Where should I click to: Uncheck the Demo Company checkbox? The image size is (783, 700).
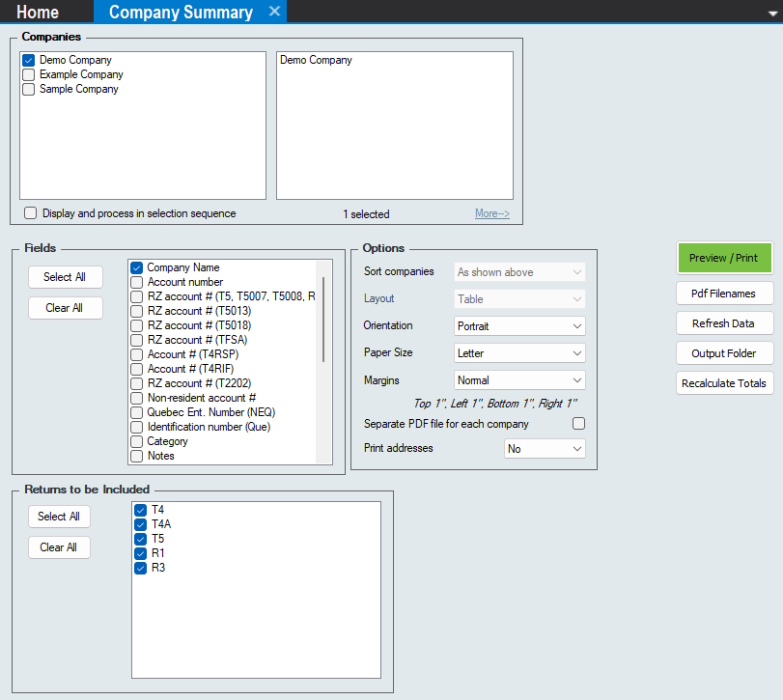[29, 60]
